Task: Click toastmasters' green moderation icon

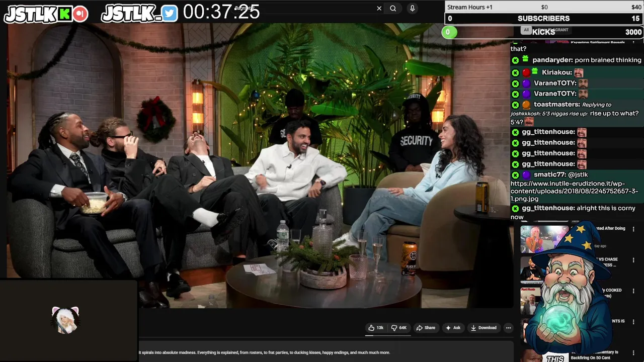Action: pyautogui.click(x=515, y=105)
